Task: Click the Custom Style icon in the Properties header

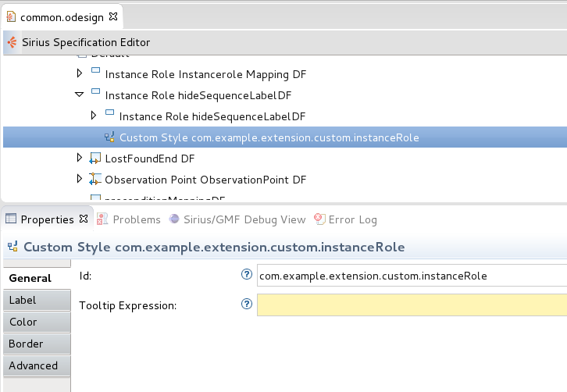Action: (x=12, y=248)
